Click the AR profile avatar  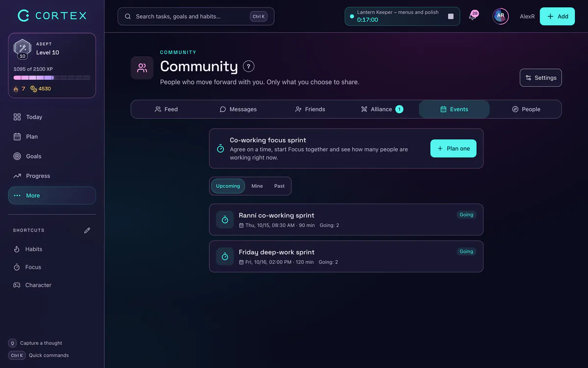click(x=500, y=16)
